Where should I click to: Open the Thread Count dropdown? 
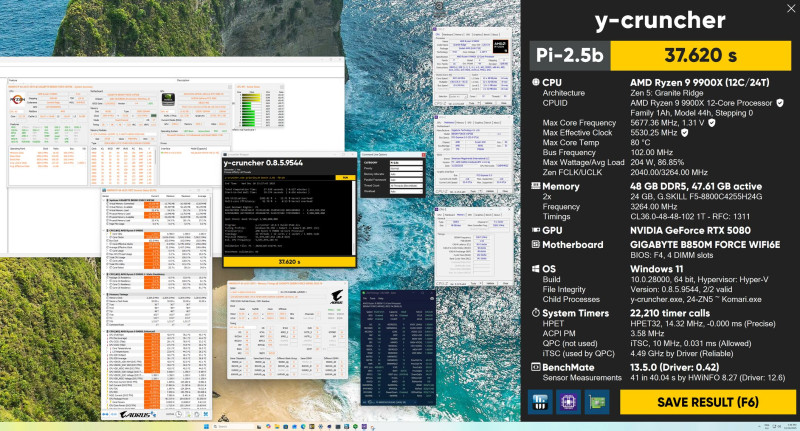tap(406, 186)
